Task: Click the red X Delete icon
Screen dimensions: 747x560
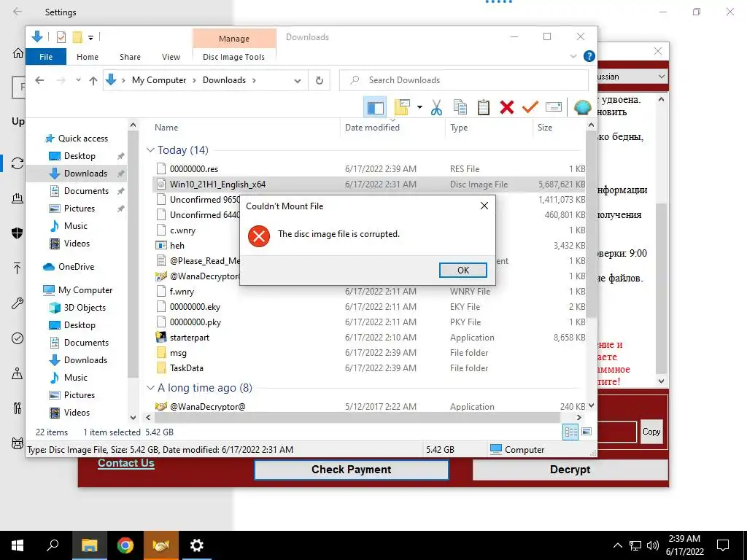Action: coord(507,107)
